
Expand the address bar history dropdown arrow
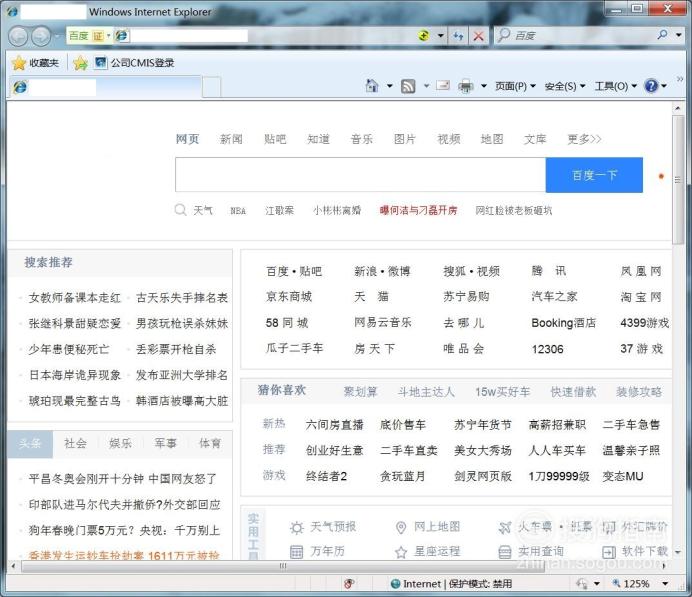tap(440, 36)
